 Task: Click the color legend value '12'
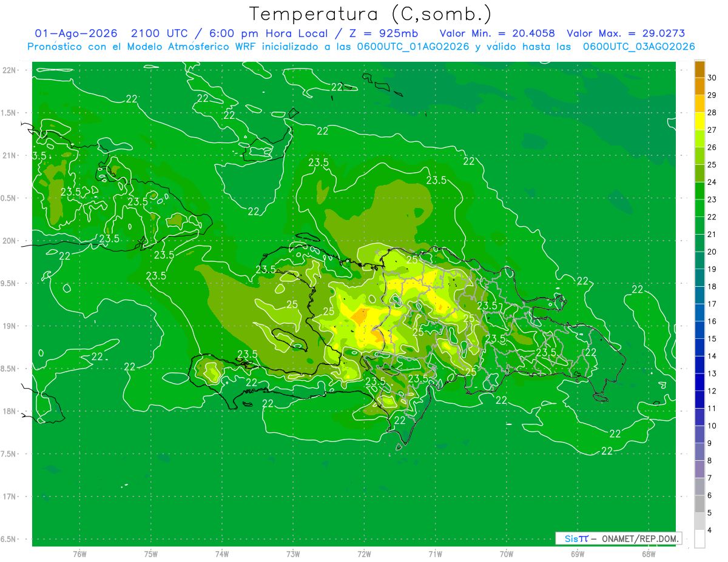pos(712,391)
